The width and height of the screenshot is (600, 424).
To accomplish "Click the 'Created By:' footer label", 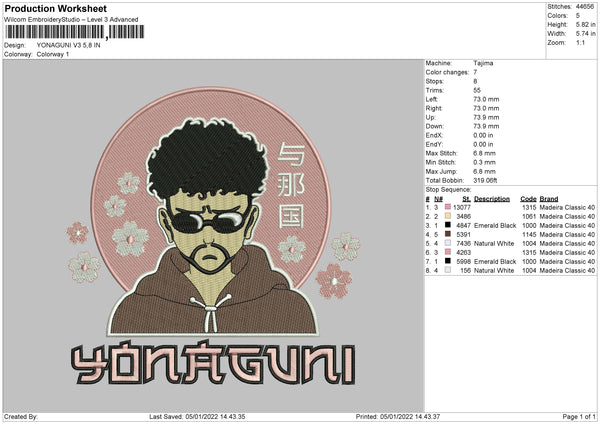I will [x=21, y=417].
